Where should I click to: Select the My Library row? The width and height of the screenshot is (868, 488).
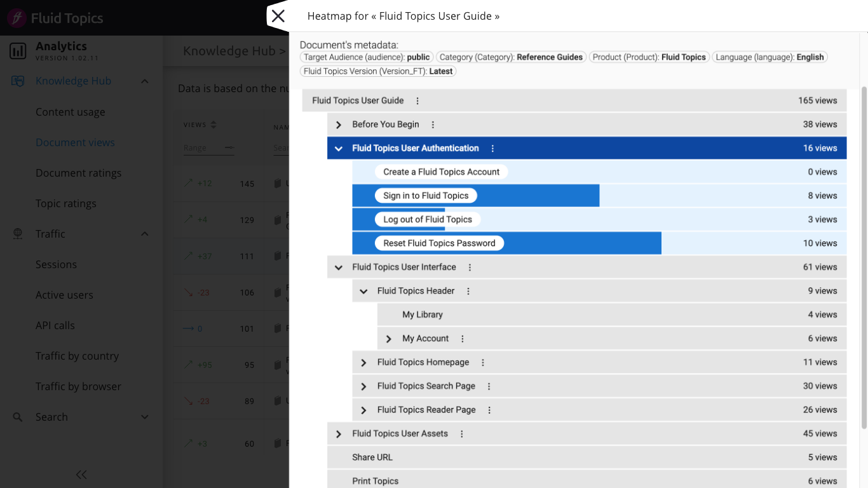[x=612, y=315]
